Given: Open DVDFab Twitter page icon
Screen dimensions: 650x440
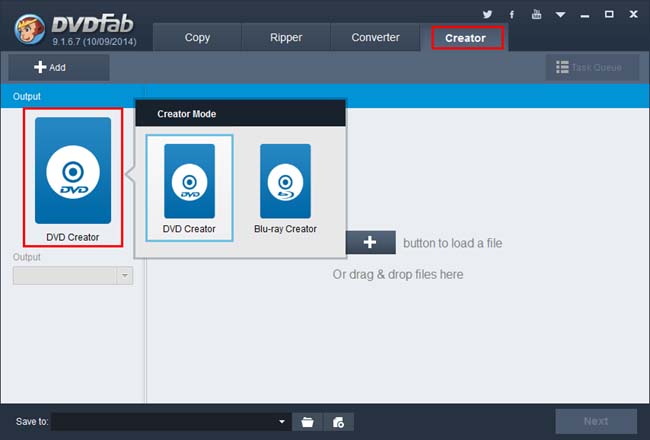Looking at the screenshot, I should (488, 15).
